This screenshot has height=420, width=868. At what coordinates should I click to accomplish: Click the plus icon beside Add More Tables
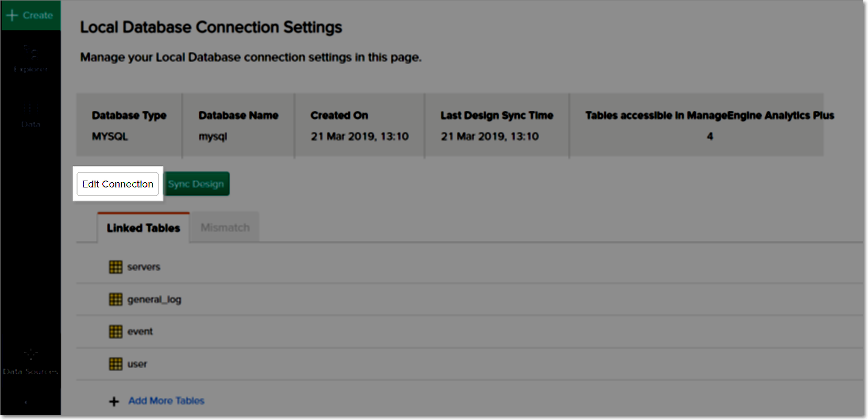114,402
